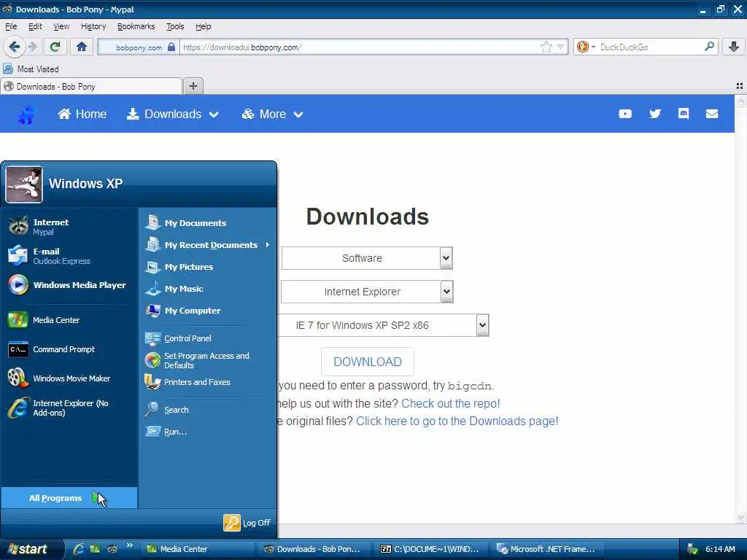
Task: Open the Run... dialog entry
Action: (x=208, y=432)
